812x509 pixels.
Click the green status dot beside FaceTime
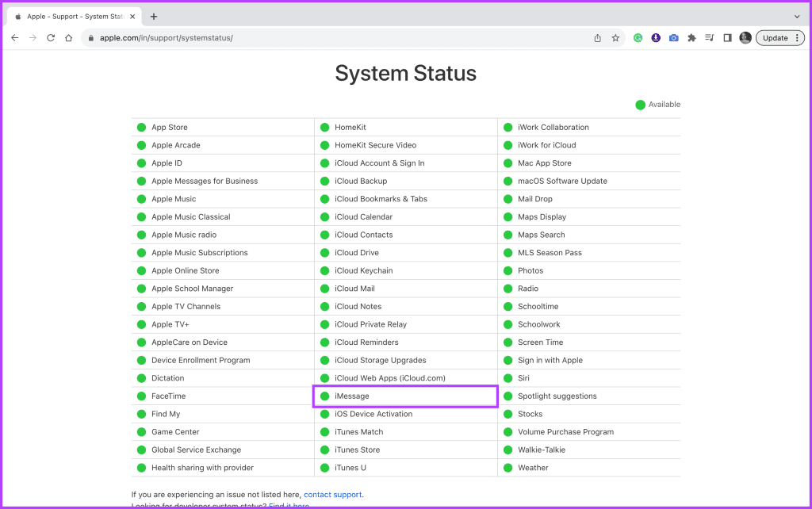[x=141, y=396]
